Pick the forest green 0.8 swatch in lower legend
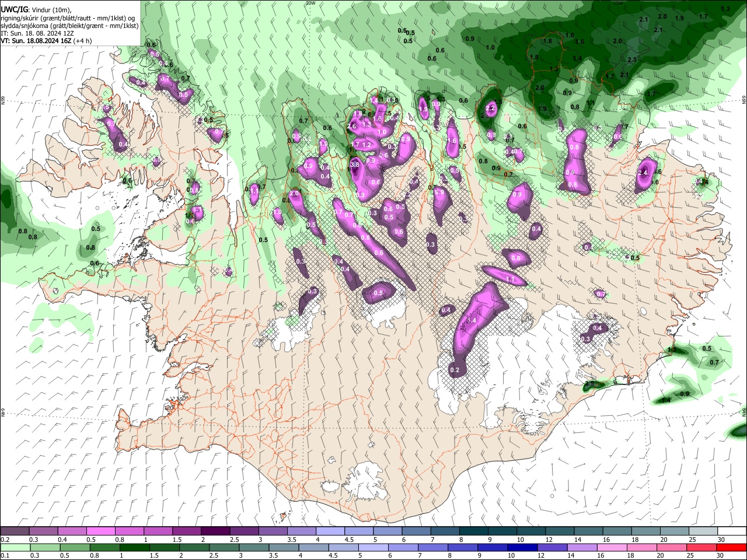Viewport: 747px width, 560px height. (x=104, y=548)
